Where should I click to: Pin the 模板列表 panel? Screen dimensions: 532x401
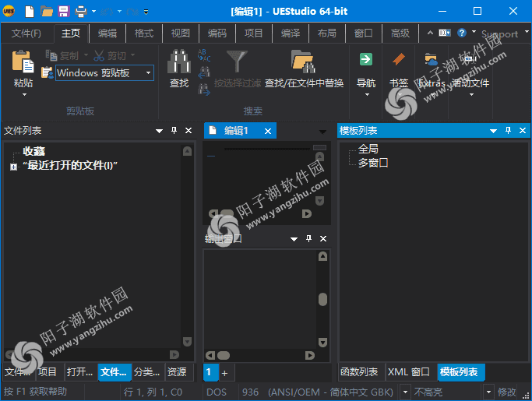[509, 130]
